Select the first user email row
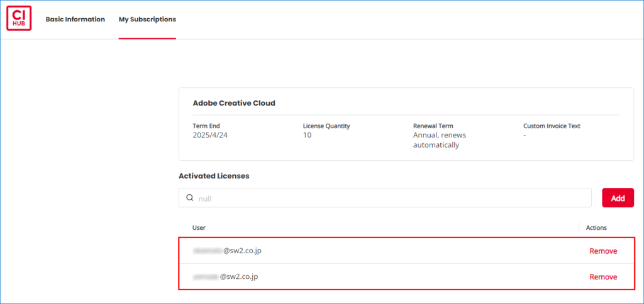The width and height of the screenshot is (644, 304). (x=406, y=251)
